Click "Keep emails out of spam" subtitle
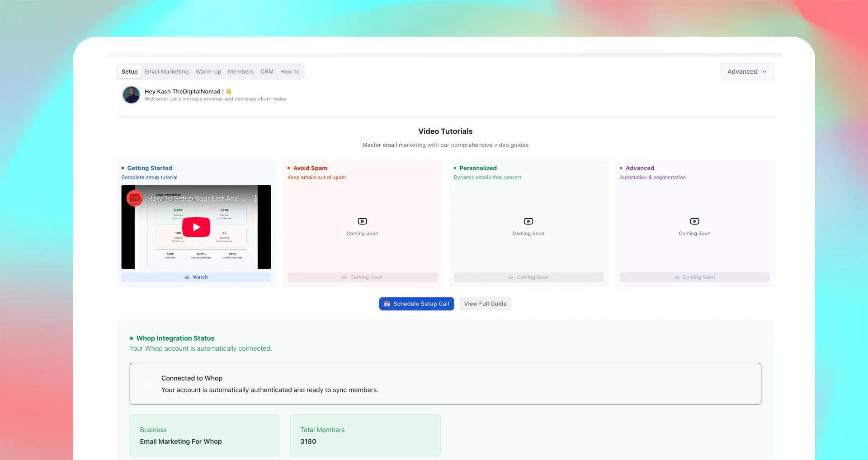The width and height of the screenshot is (868, 460). coord(316,178)
